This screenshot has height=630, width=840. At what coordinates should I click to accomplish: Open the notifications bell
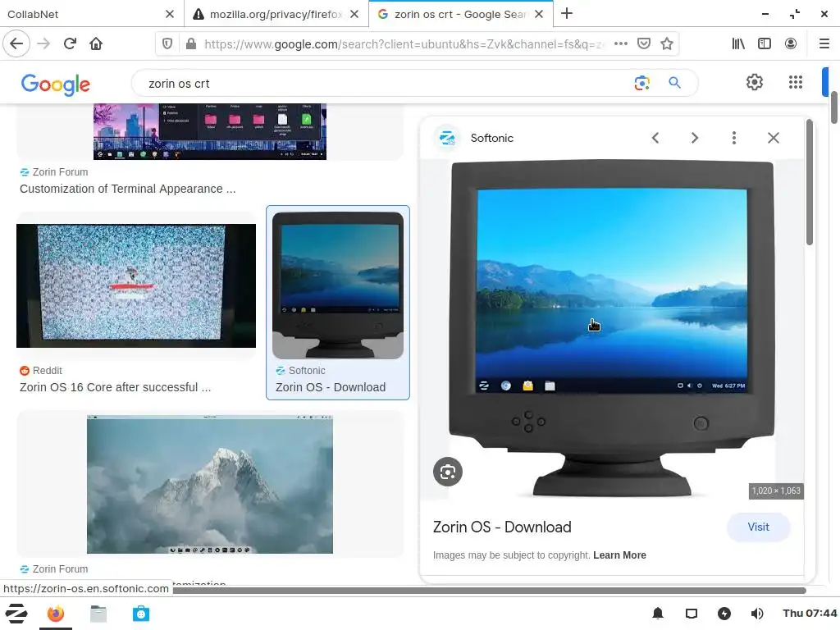[658, 614]
